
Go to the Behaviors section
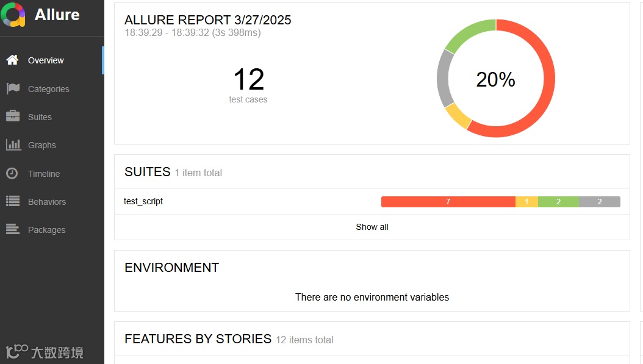47,202
